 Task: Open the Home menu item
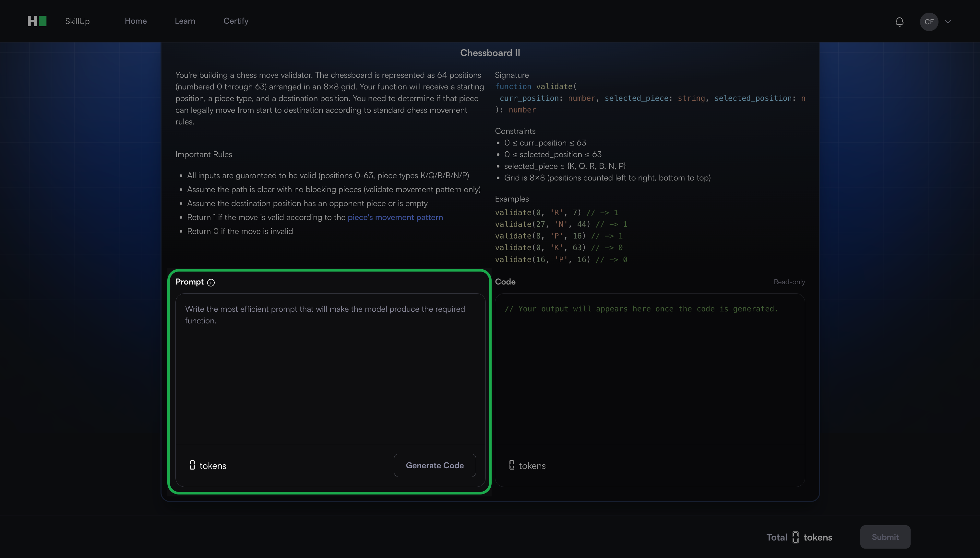[x=135, y=21]
